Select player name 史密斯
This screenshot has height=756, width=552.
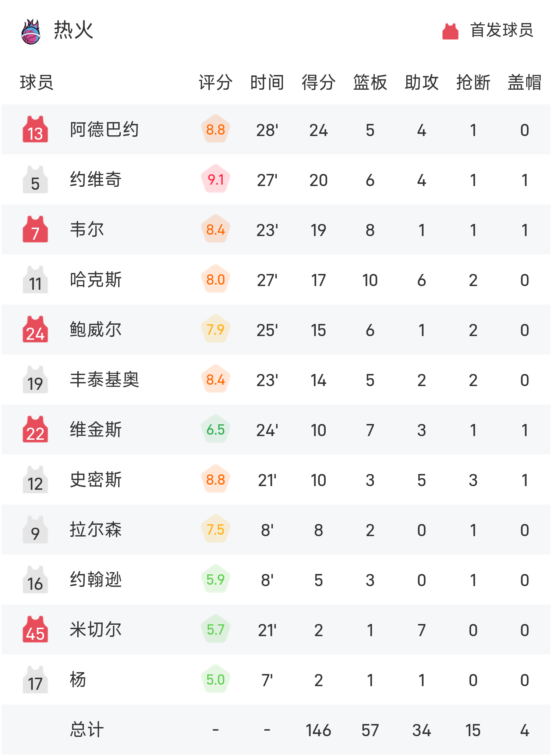(96, 479)
